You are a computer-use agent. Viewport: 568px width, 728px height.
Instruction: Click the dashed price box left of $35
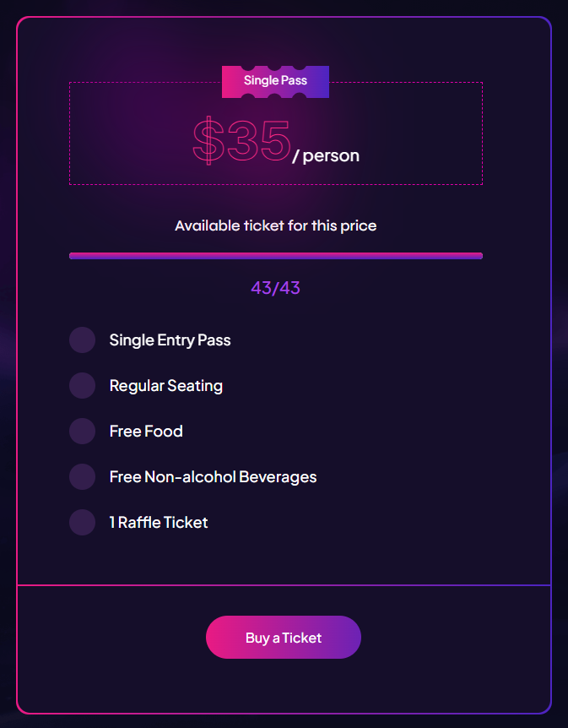click(127, 139)
